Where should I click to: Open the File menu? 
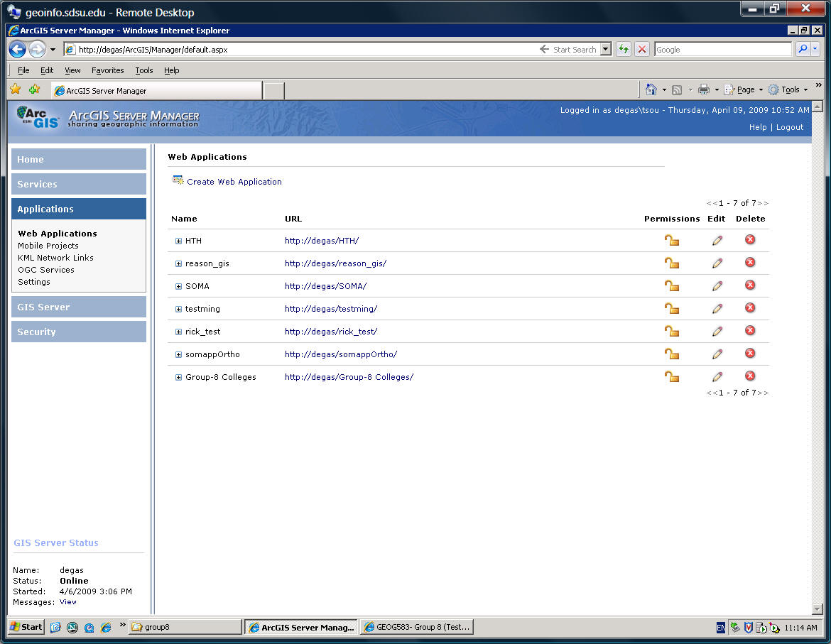[23, 70]
